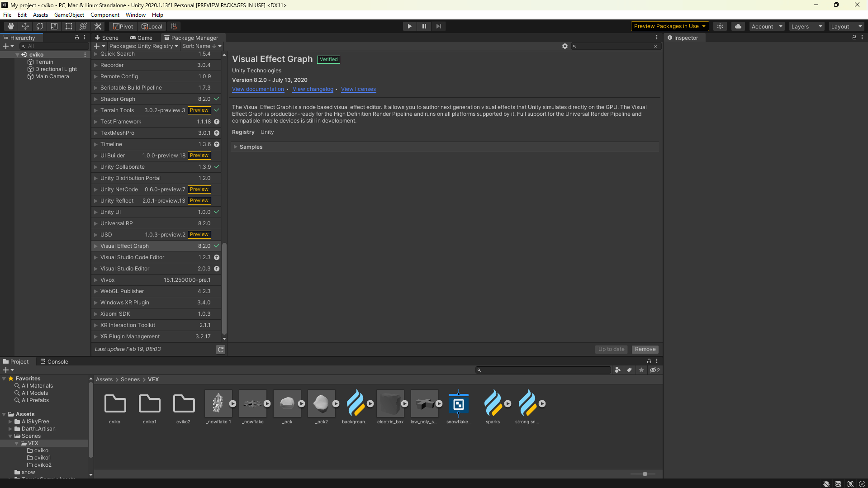Lock the Hierarchy panel
868x488 pixels.
[x=77, y=38]
